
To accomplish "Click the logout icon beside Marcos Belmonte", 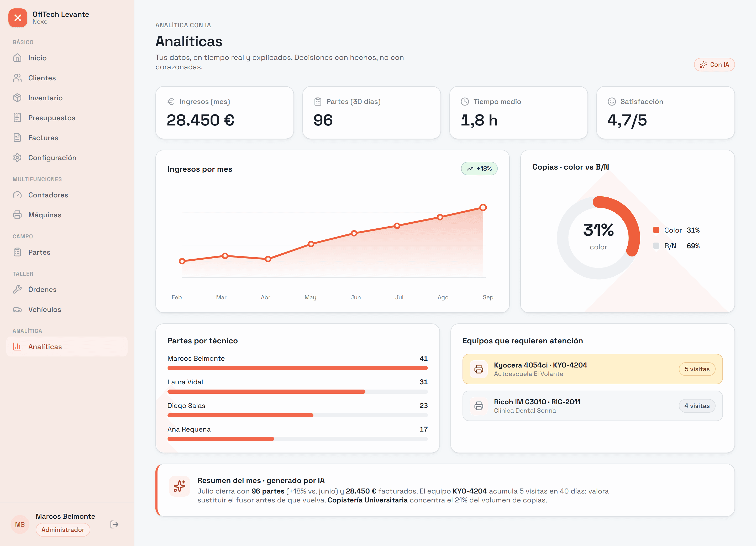I will pos(114,524).
